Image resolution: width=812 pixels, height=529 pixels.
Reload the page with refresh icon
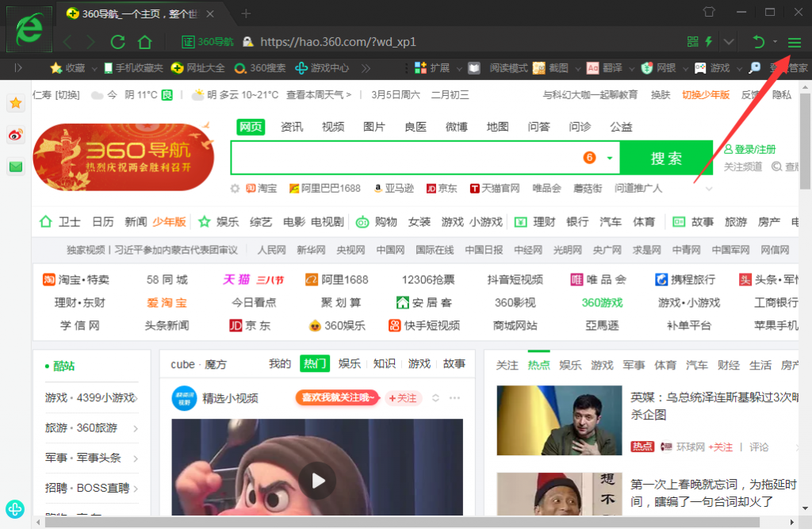[117, 42]
